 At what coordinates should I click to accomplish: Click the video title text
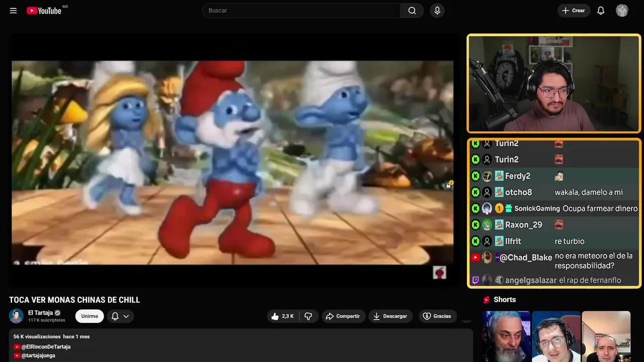coord(74,300)
